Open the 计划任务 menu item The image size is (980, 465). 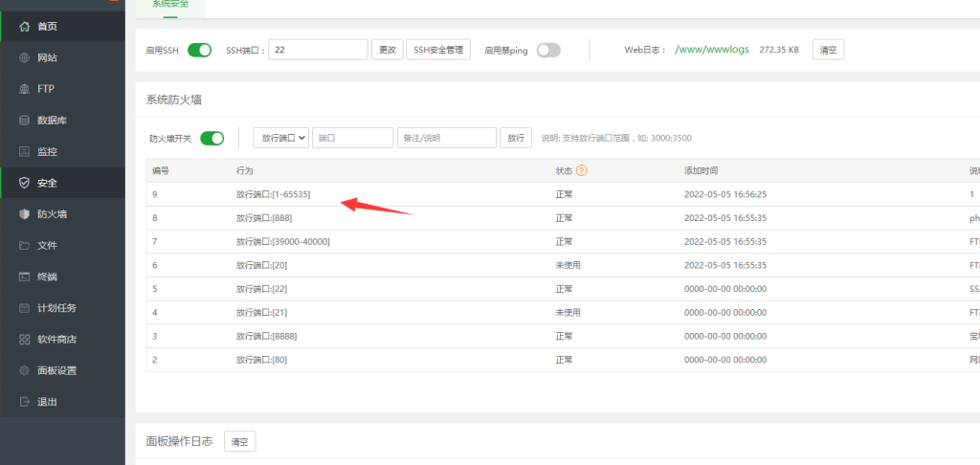point(62,307)
